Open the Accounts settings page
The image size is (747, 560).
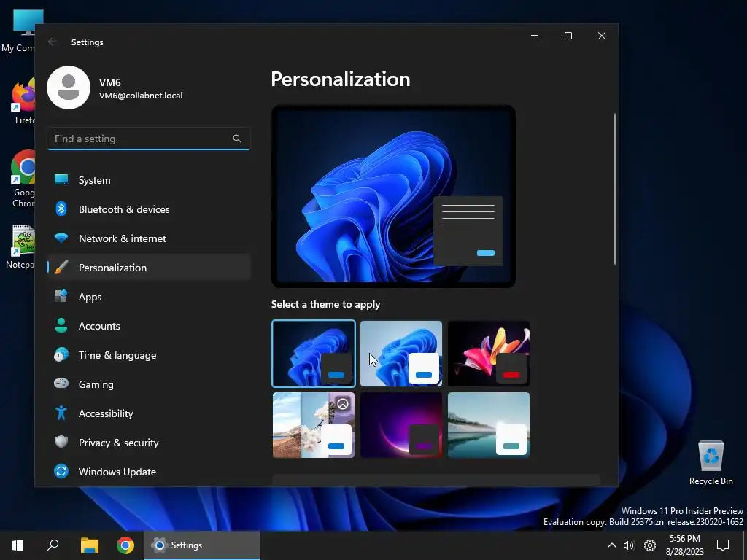click(149, 326)
